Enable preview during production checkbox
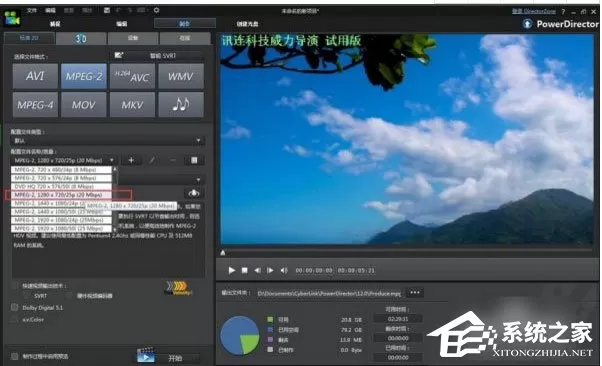This screenshot has height=366, width=602. pyautogui.click(x=15, y=356)
